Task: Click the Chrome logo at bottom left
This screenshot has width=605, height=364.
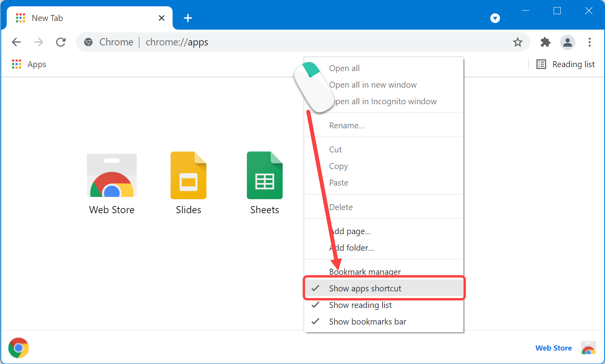Action: tap(19, 348)
